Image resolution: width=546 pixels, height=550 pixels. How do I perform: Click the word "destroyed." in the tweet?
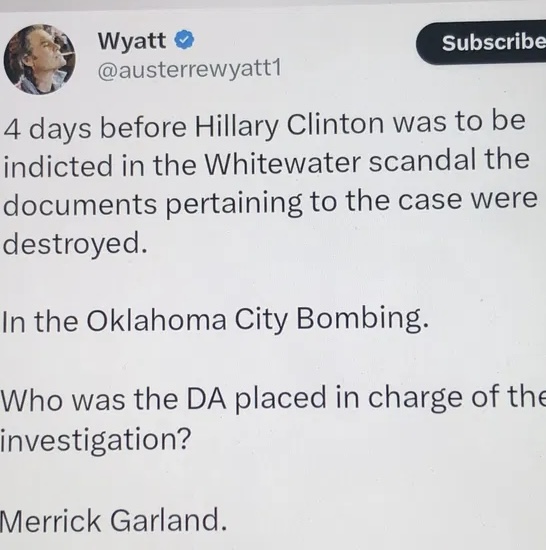[x=75, y=243]
